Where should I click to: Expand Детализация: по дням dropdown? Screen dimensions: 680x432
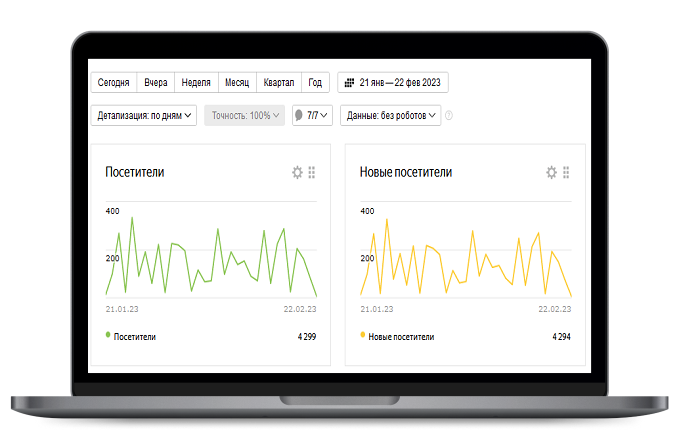click(x=144, y=115)
